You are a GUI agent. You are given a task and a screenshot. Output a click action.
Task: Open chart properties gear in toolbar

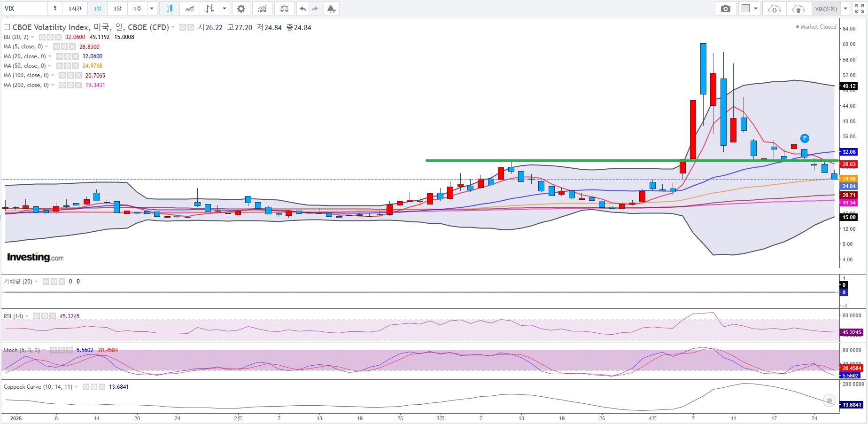click(241, 8)
